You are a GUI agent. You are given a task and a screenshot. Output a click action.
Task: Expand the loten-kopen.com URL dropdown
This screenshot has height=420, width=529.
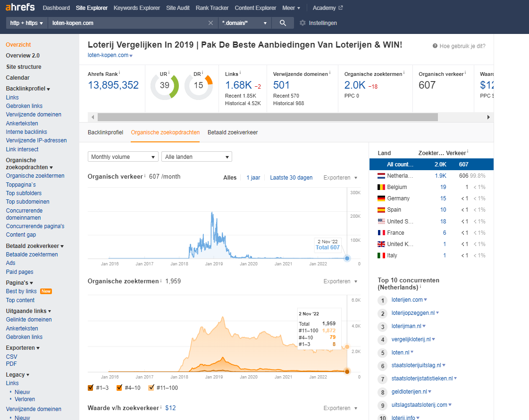131,56
